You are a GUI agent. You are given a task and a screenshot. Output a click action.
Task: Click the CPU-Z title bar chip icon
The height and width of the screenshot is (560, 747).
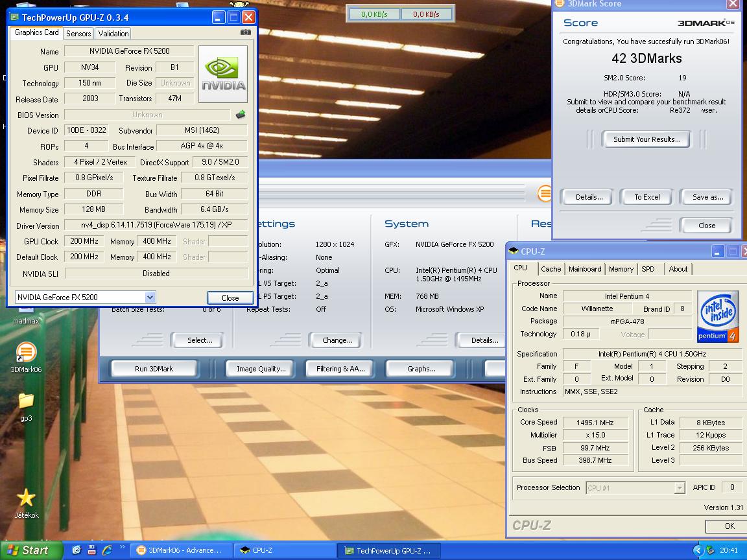pos(514,251)
